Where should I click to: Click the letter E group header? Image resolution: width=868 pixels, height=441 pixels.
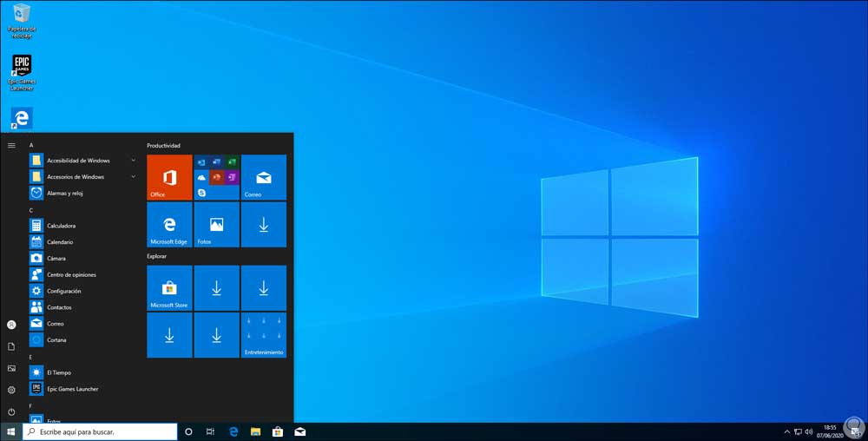[31, 357]
